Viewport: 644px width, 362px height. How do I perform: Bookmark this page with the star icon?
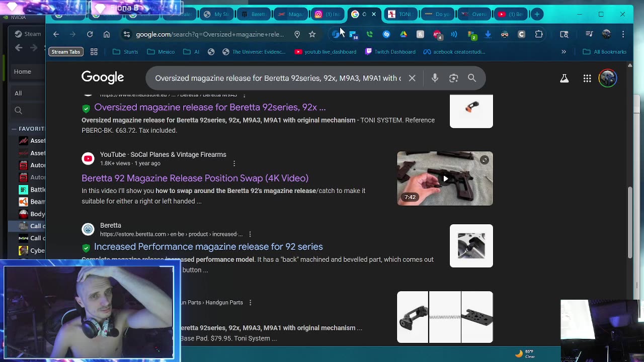tap(312, 34)
